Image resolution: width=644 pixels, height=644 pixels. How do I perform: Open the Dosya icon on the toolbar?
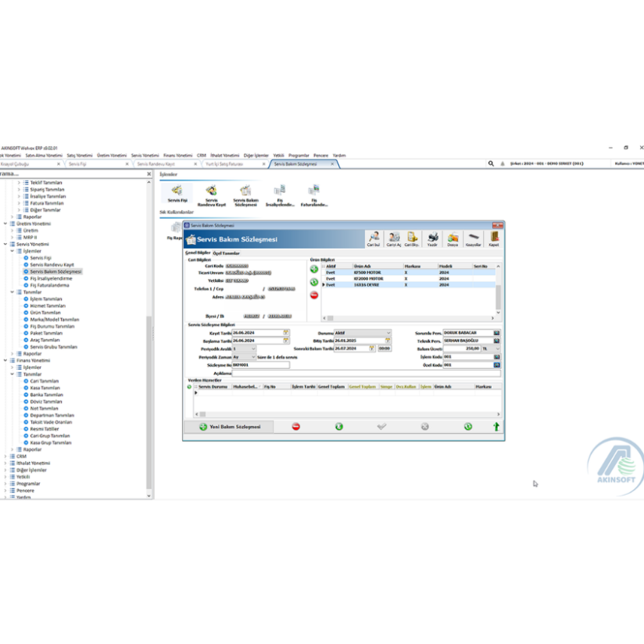point(452,237)
